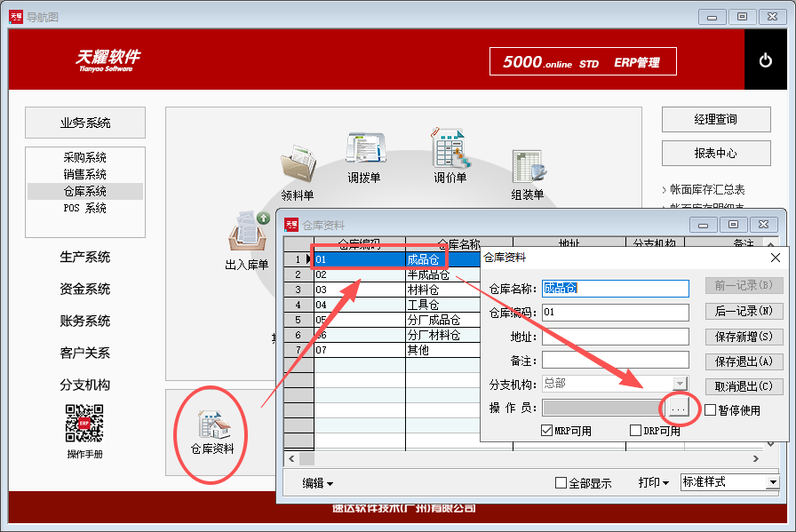
Task: Open the 出入库单 stock in/out icon
Action: point(246,234)
